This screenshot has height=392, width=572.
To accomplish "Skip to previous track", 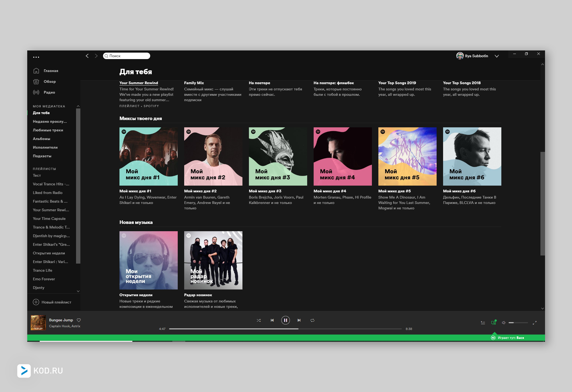I will pos(272,320).
